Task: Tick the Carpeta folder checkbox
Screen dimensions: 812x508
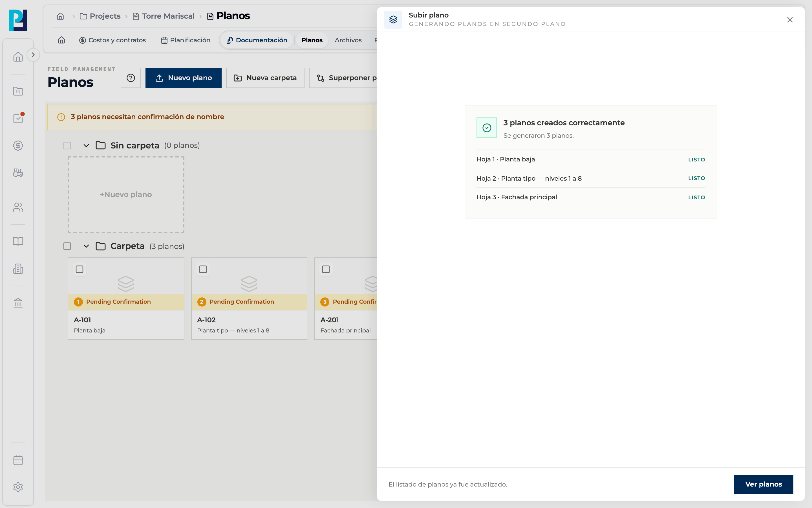Action: click(67, 246)
